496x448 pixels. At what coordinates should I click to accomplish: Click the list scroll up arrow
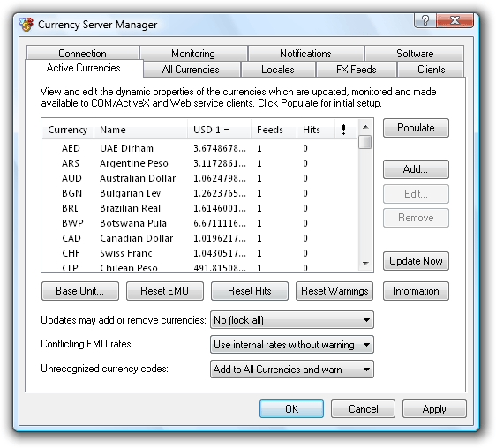pos(365,127)
